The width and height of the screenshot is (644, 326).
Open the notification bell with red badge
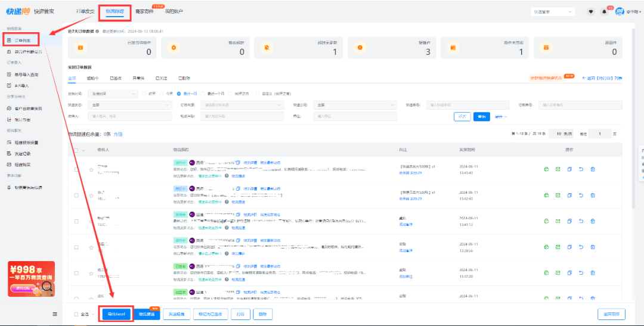pyautogui.click(x=604, y=12)
